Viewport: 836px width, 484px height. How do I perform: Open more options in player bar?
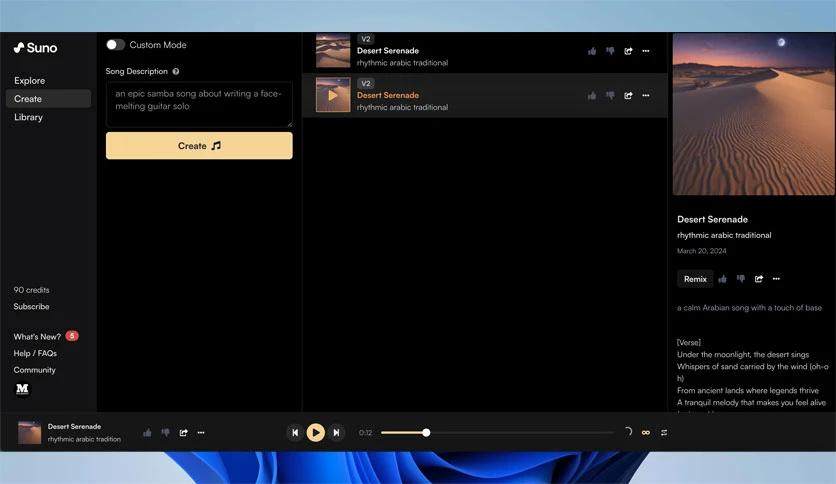(x=201, y=433)
